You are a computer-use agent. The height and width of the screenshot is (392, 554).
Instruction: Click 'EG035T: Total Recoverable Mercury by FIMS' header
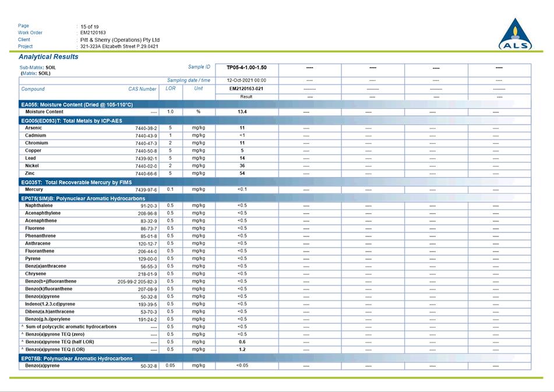(x=76, y=182)
